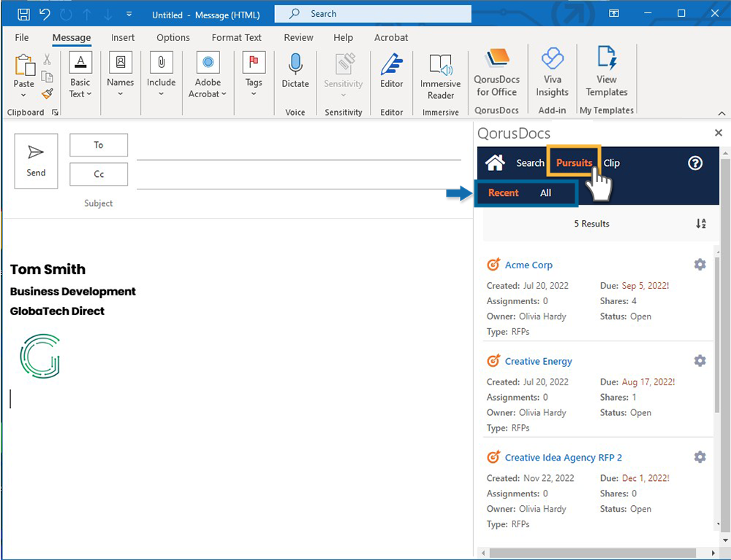Open the Quick Access Toolbar customize dropdown
Image resolution: width=731 pixels, height=560 pixels.
coord(129,15)
